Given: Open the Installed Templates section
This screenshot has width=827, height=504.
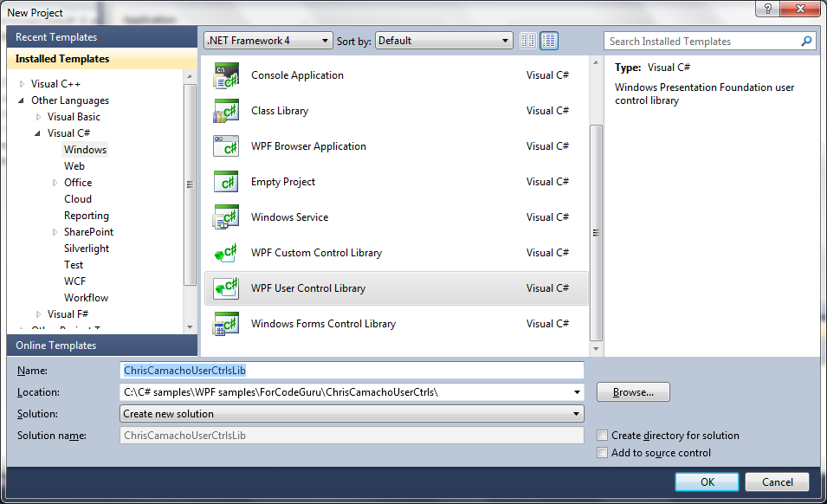Looking at the screenshot, I should pyautogui.click(x=102, y=59).
